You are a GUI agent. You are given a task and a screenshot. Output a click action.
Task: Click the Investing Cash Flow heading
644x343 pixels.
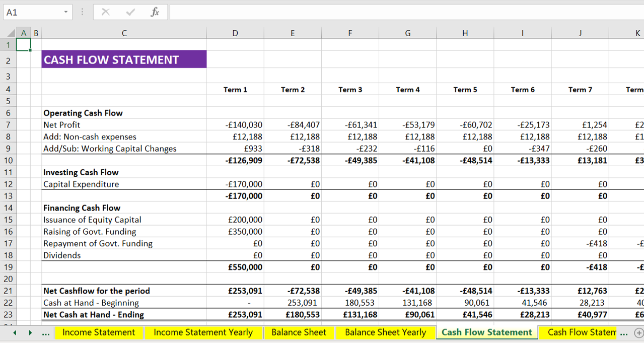(x=81, y=172)
